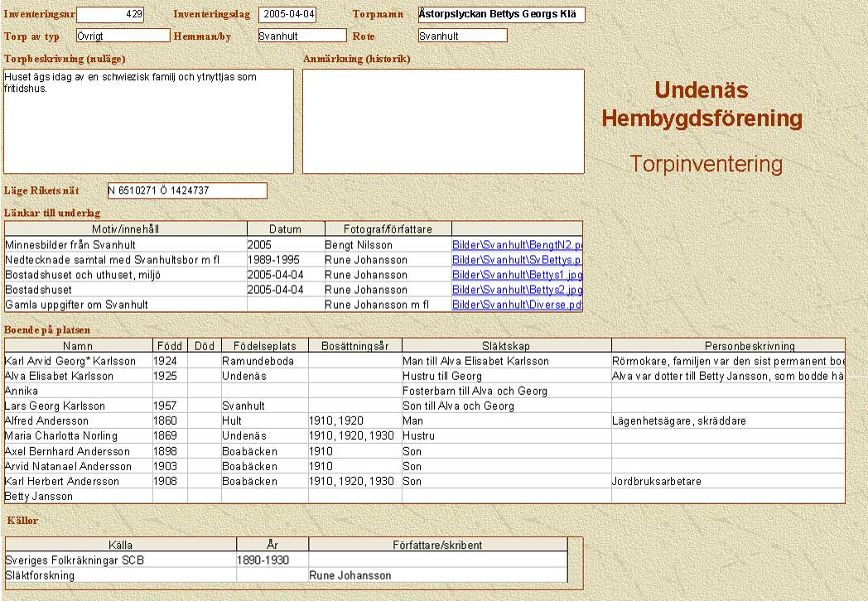Open the Bettys2.jpg image link
The height and width of the screenshot is (601, 868).
coord(517,290)
